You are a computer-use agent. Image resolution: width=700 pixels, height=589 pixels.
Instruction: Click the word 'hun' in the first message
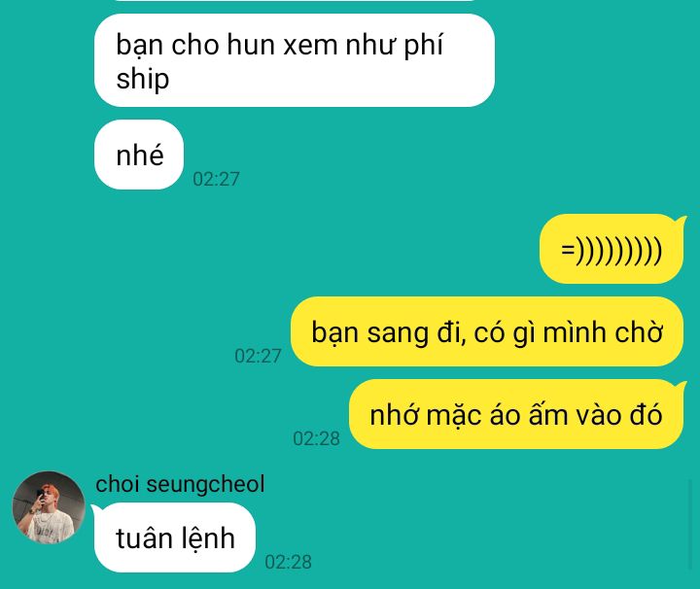(x=251, y=46)
